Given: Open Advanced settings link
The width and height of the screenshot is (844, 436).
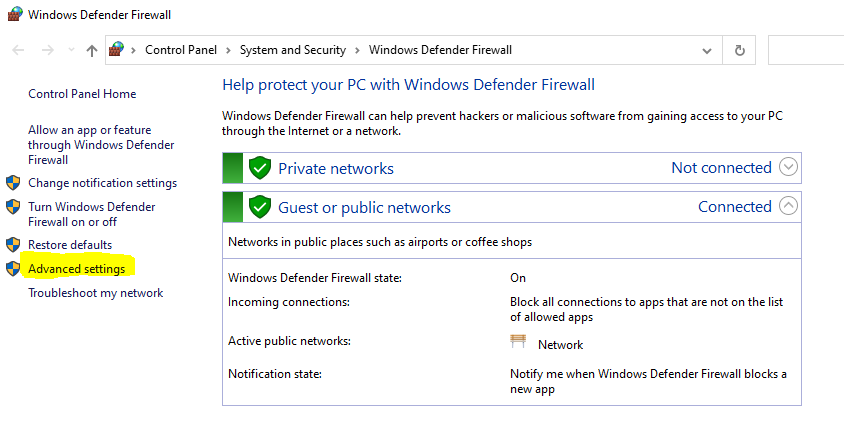Looking at the screenshot, I should pos(76,269).
